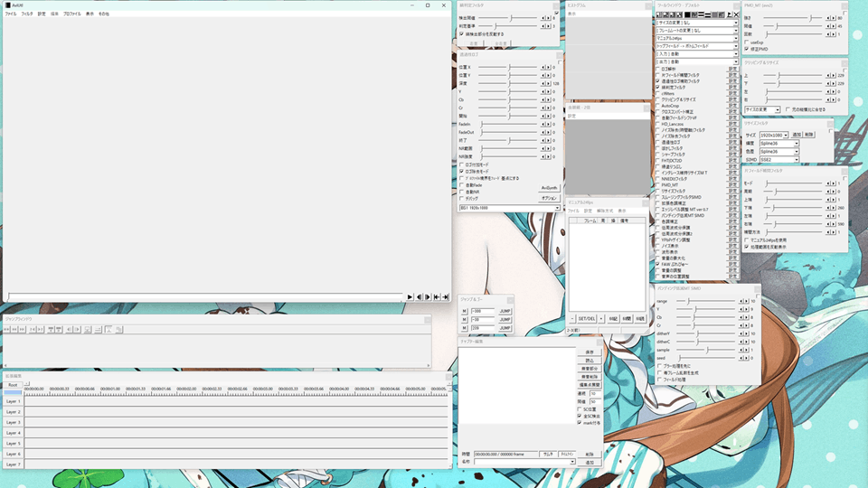Viewport: 868px width, 488px height.
Task: Open the サイズの変更 なし dropdown in tool window
Action: (x=697, y=23)
